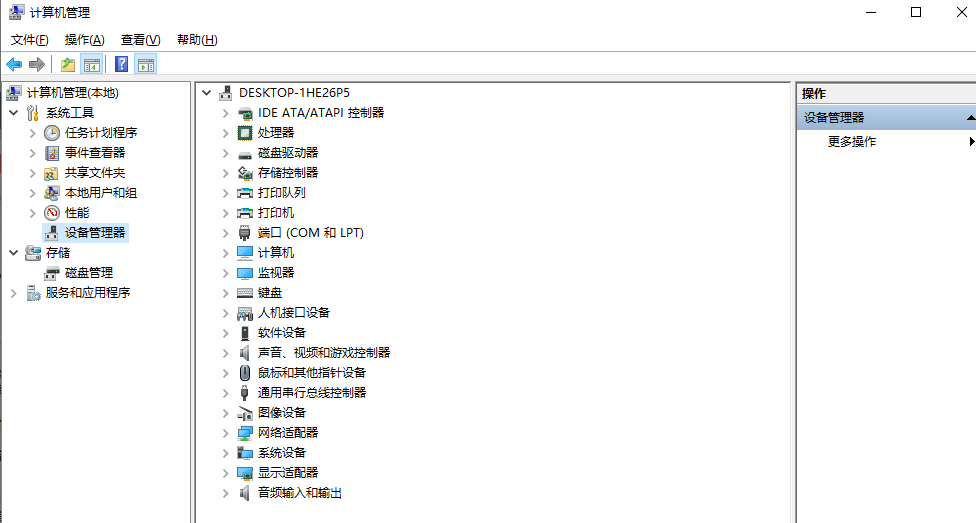976x523 pixels.
Task: Open the 查看(V) menu
Action: pyautogui.click(x=141, y=40)
